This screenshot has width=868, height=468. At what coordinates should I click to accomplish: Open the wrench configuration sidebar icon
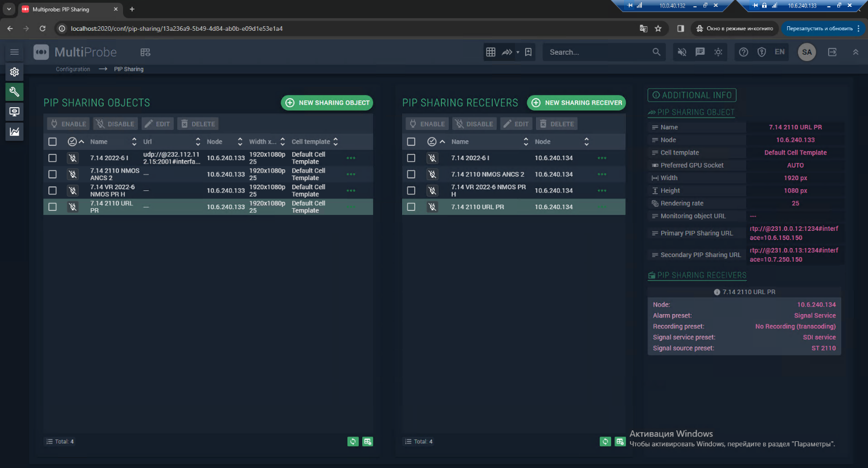click(14, 92)
